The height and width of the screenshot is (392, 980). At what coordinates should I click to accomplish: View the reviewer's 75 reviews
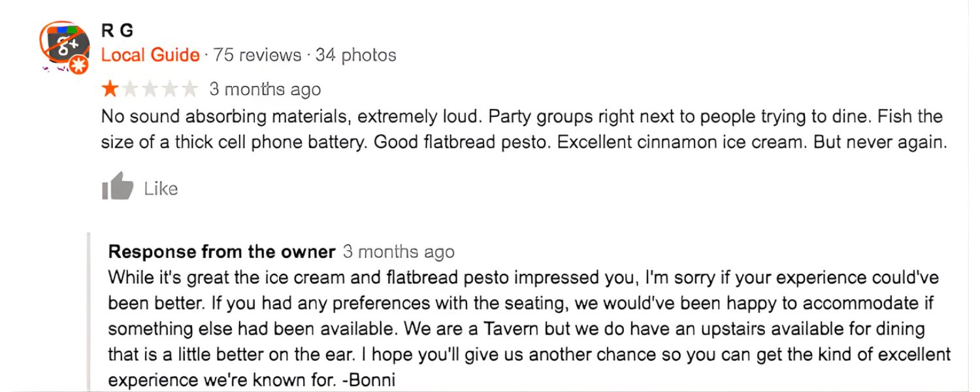tap(257, 55)
